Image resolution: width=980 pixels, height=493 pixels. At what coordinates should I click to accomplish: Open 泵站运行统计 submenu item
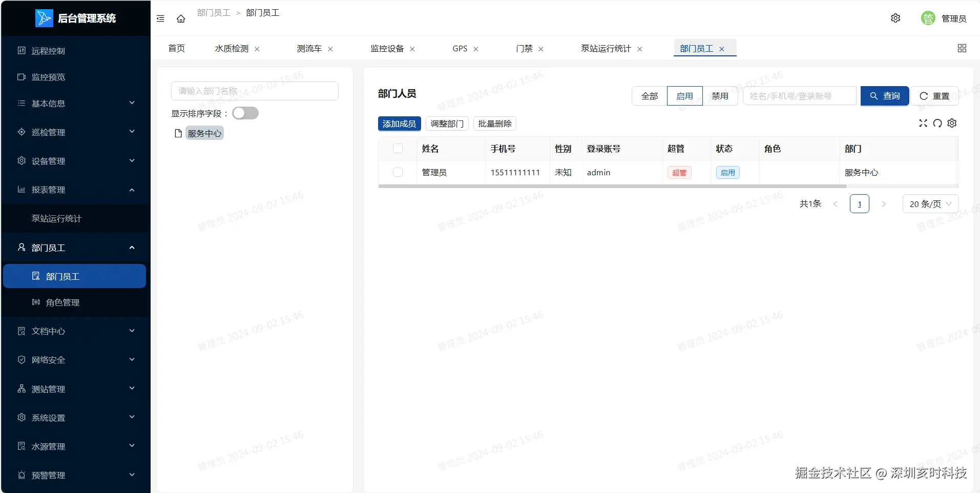tap(75, 218)
